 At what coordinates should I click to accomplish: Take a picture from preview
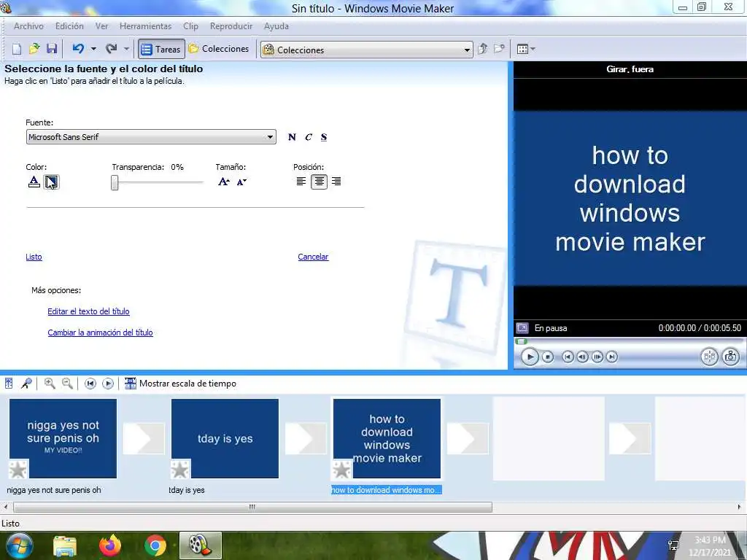coord(731,357)
